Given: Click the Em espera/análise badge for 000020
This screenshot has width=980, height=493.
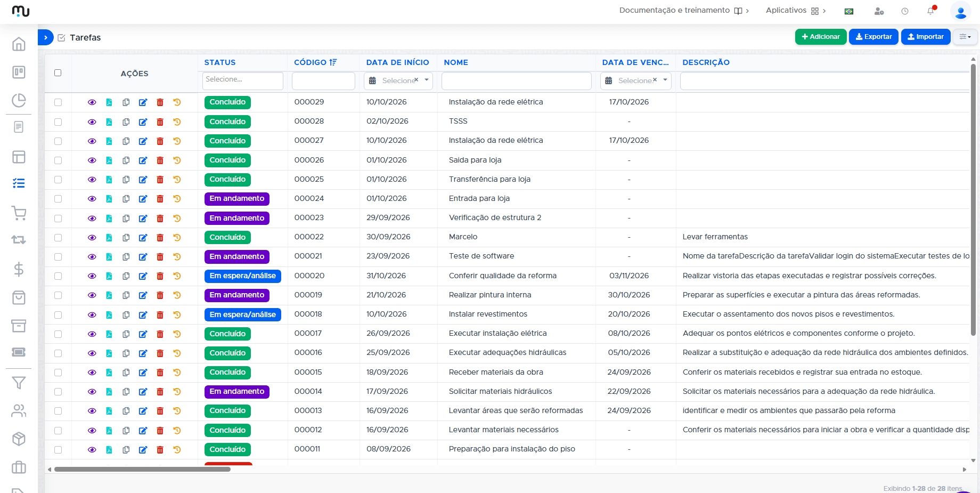Looking at the screenshot, I should [242, 276].
